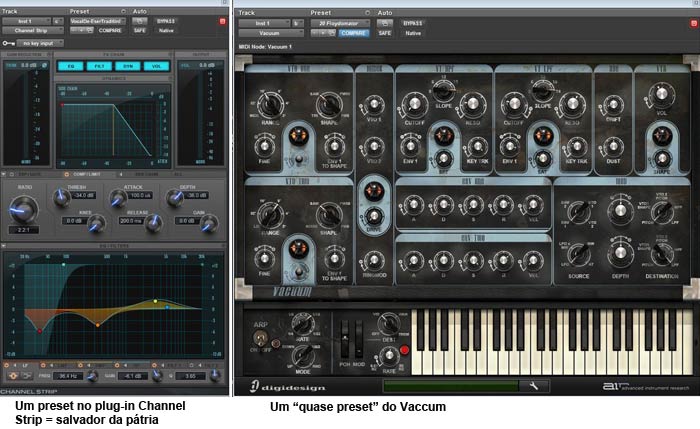Open the 20 Floydomator preset dropdown
Viewport: 700px width, 429px height.
pos(341,23)
